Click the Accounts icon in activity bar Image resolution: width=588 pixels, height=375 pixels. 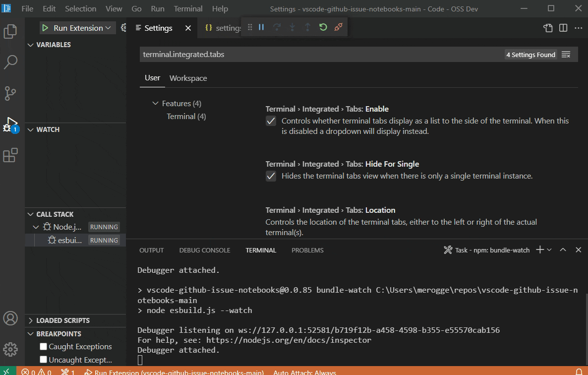[11, 318]
